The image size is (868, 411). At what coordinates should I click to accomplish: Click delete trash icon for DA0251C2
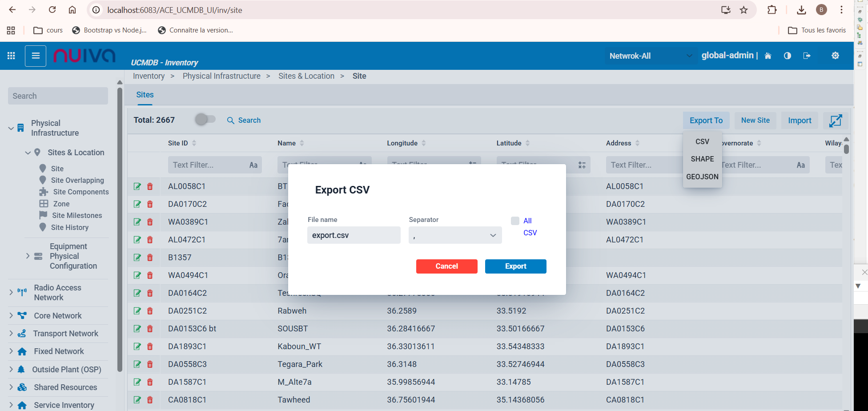click(x=150, y=311)
